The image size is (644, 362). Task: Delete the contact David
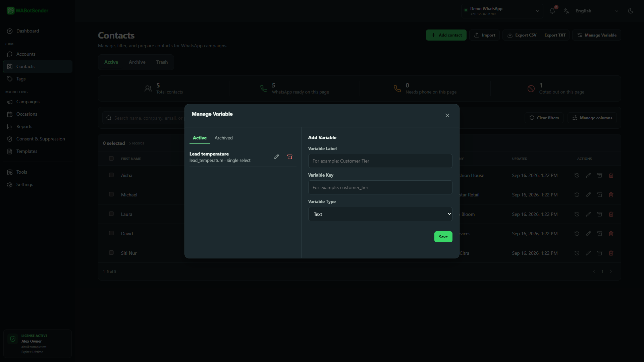point(611,234)
